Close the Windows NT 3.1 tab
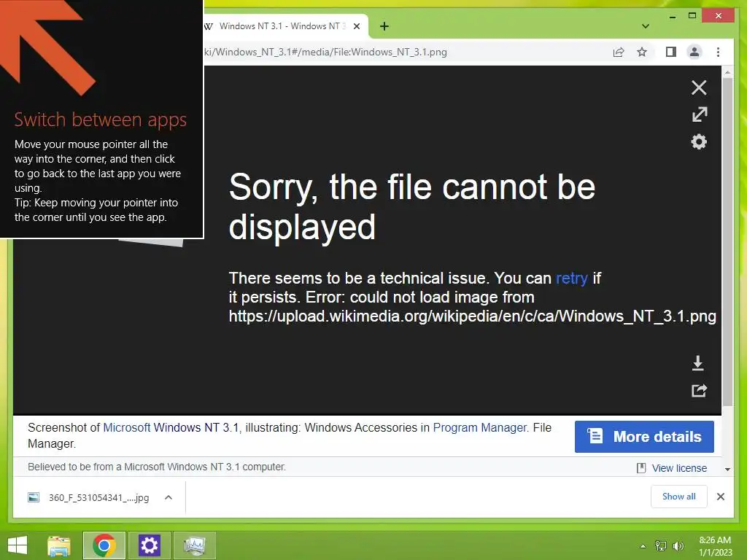The width and height of the screenshot is (747, 560). (x=356, y=26)
